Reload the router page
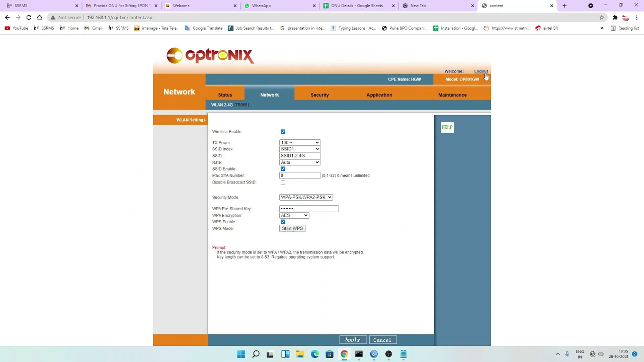 (x=29, y=17)
